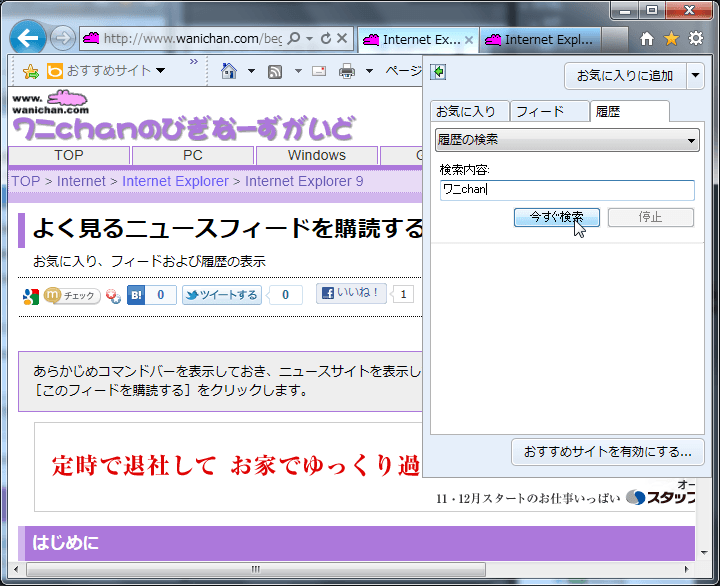This screenshot has width=720, height=586.
Task: Click the wanichan.com site logo
Action: tap(51, 102)
